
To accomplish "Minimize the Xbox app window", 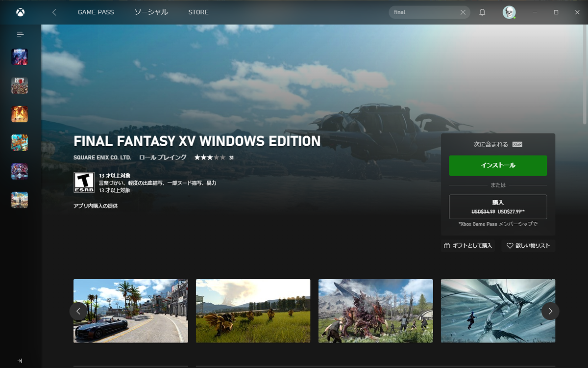I will [x=535, y=12].
